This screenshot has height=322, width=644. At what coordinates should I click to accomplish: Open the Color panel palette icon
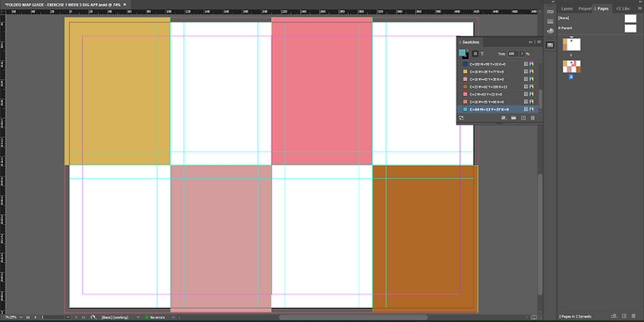551,31
